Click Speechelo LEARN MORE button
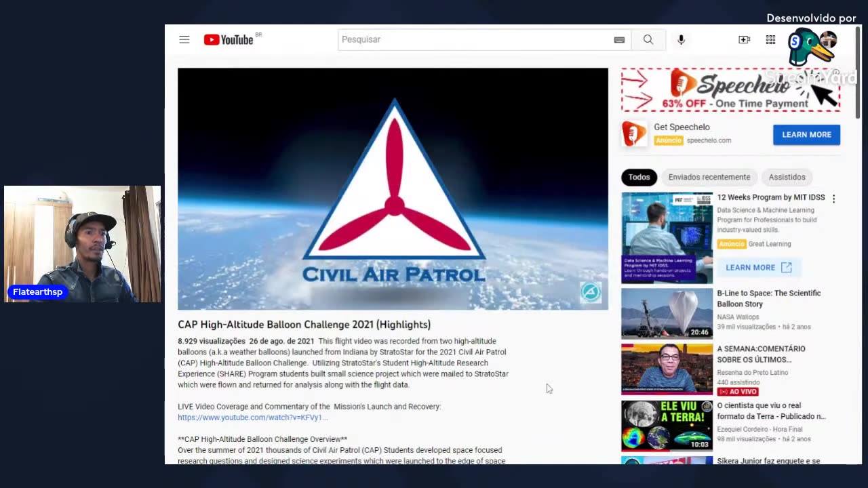Image resolution: width=868 pixels, height=488 pixels. pyautogui.click(x=806, y=134)
